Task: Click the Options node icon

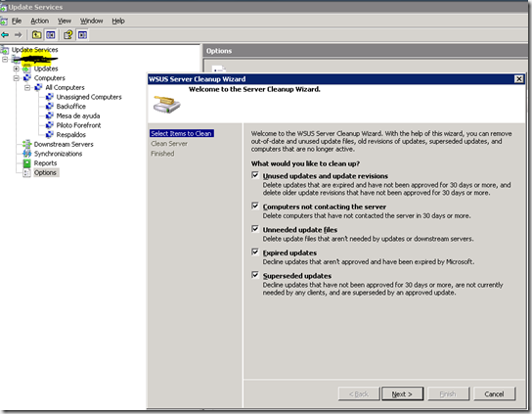Action: pos(26,173)
